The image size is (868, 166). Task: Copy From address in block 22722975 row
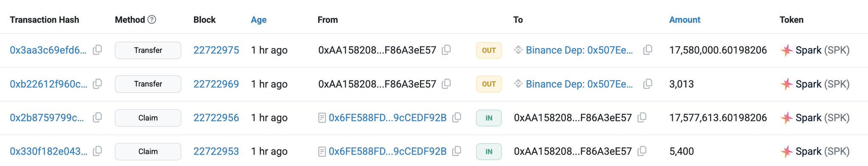(x=446, y=50)
